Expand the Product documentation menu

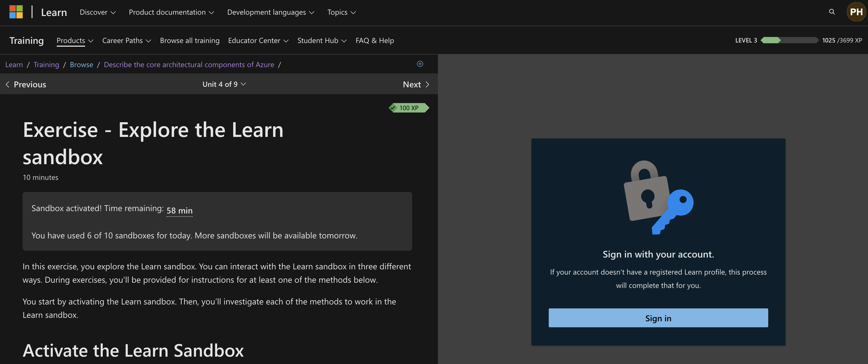pos(171,12)
